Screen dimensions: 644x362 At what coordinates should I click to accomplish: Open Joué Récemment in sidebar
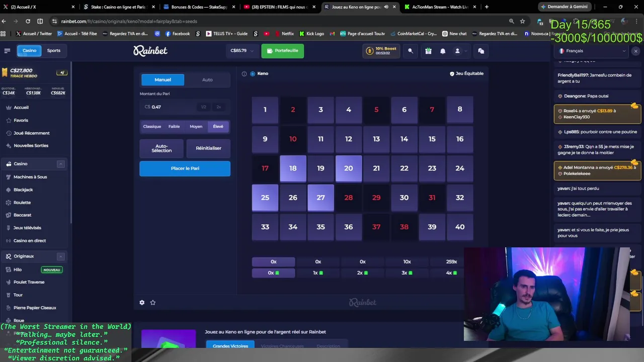(x=31, y=133)
